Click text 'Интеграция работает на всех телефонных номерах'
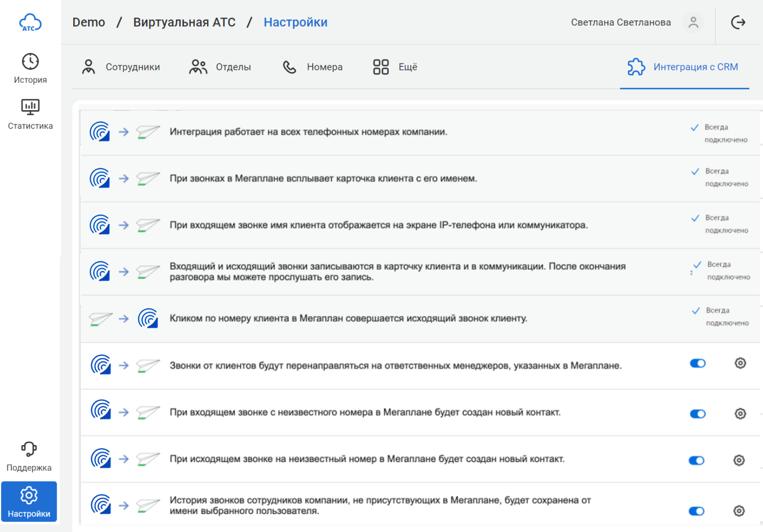 [309, 132]
